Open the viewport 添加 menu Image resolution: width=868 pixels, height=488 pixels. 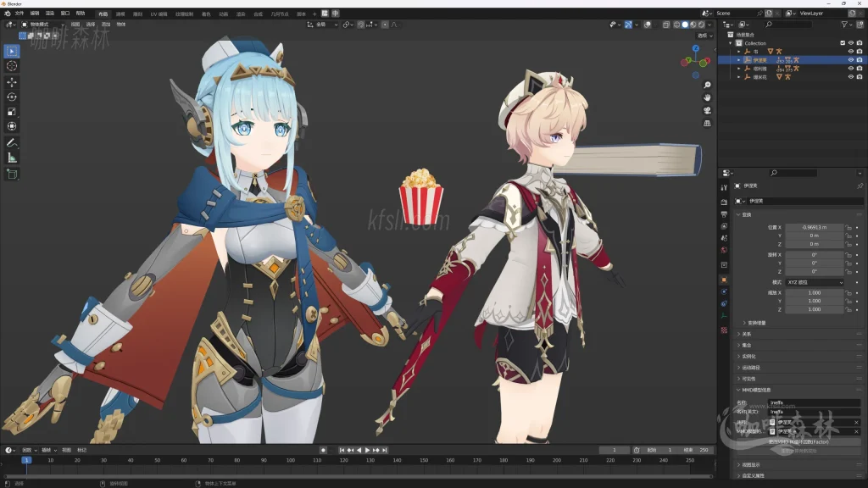tap(106, 25)
